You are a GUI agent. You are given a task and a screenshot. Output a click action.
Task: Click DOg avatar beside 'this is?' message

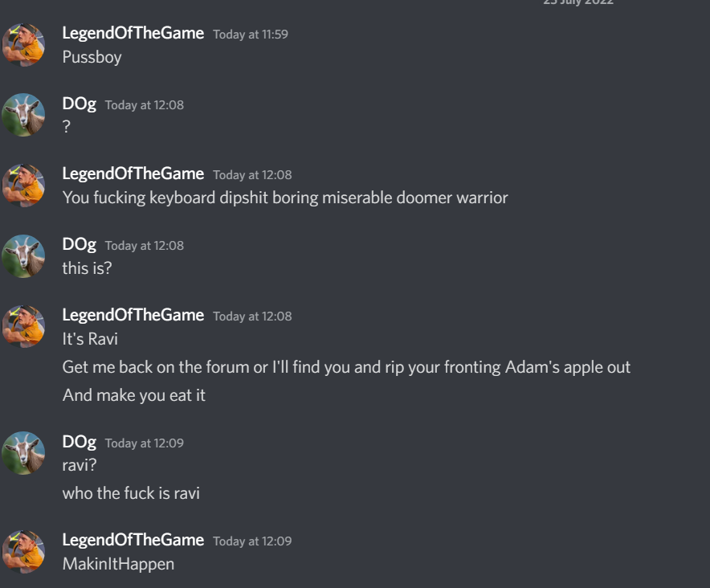pos(23,256)
